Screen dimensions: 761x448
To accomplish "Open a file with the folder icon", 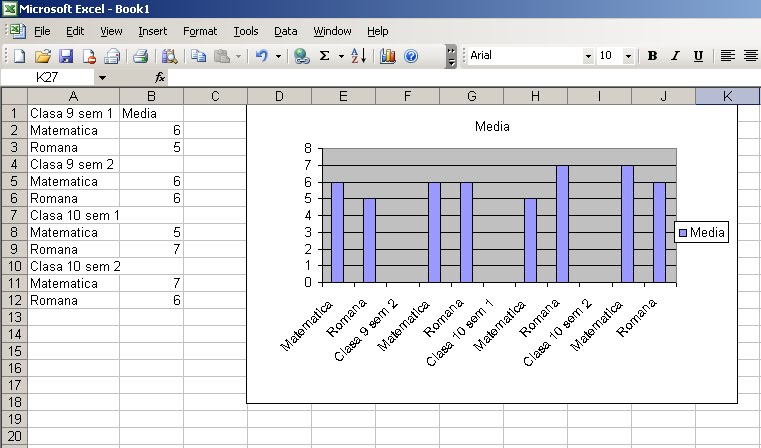I will pyautogui.click(x=43, y=56).
